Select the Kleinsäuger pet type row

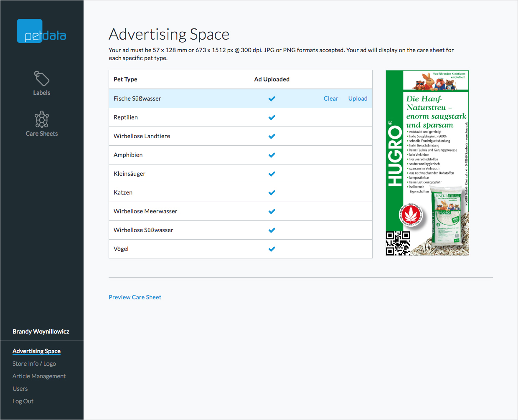pos(129,174)
